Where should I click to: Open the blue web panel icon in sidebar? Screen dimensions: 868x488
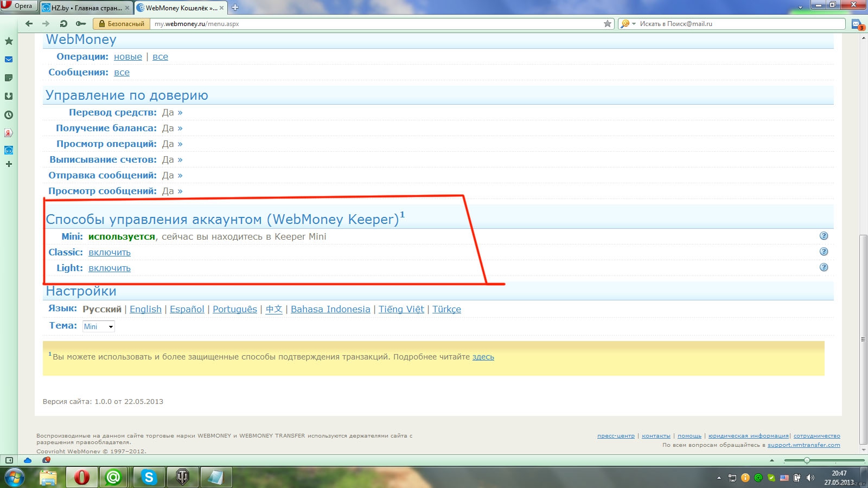pos(9,150)
